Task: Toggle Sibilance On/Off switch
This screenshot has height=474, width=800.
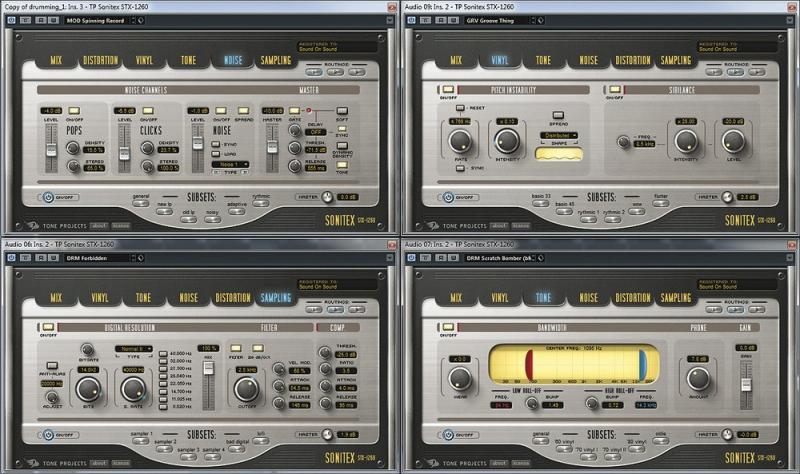Action: coord(615,90)
